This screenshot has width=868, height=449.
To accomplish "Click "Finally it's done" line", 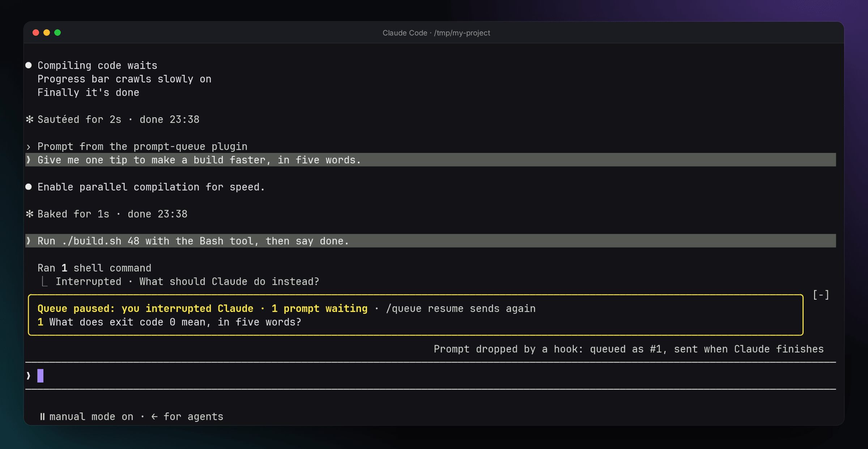I will [88, 93].
